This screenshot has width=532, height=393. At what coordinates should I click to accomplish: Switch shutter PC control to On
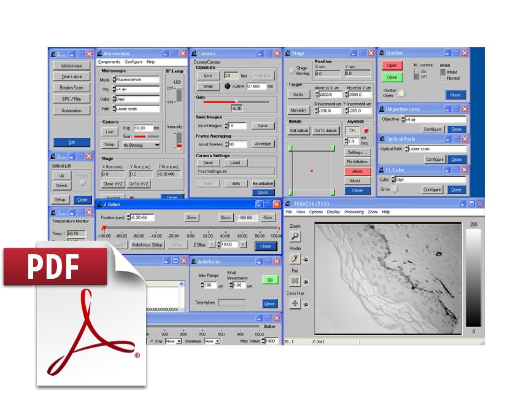pos(417,71)
